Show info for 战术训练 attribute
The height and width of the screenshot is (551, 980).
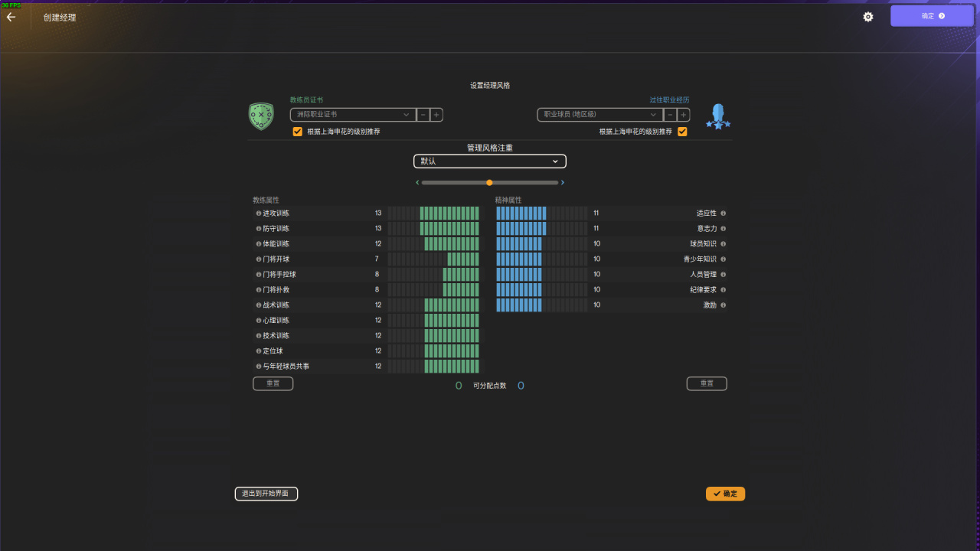(x=259, y=305)
